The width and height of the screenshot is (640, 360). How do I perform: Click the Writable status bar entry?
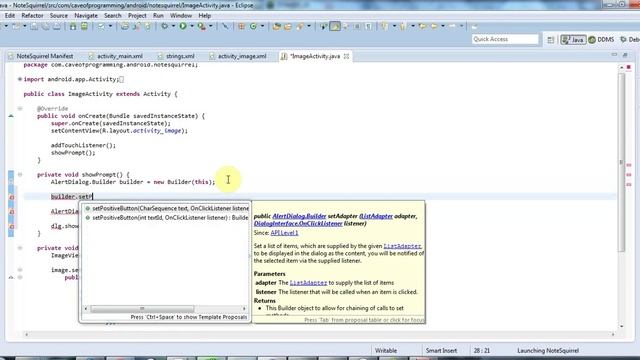click(x=386, y=351)
